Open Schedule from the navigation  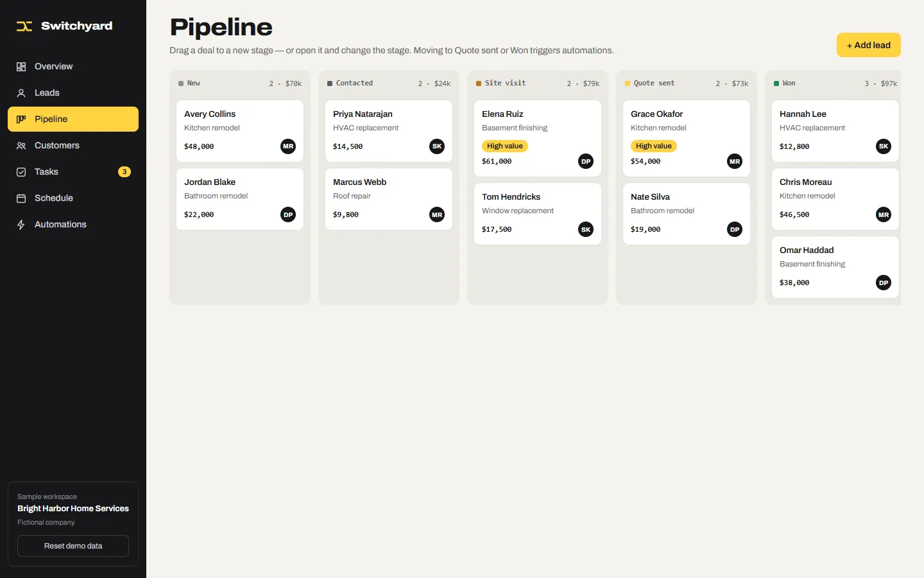tap(73, 198)
